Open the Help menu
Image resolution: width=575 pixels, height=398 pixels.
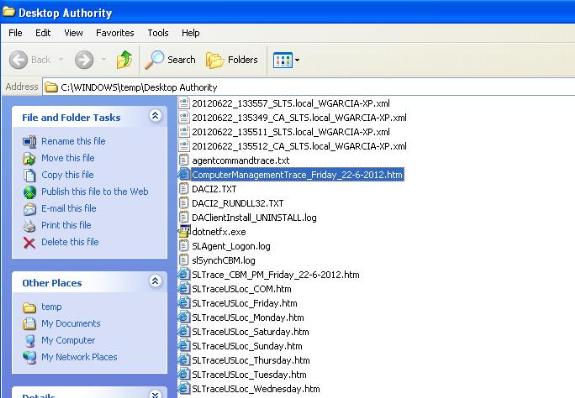(x=191, y=33)
